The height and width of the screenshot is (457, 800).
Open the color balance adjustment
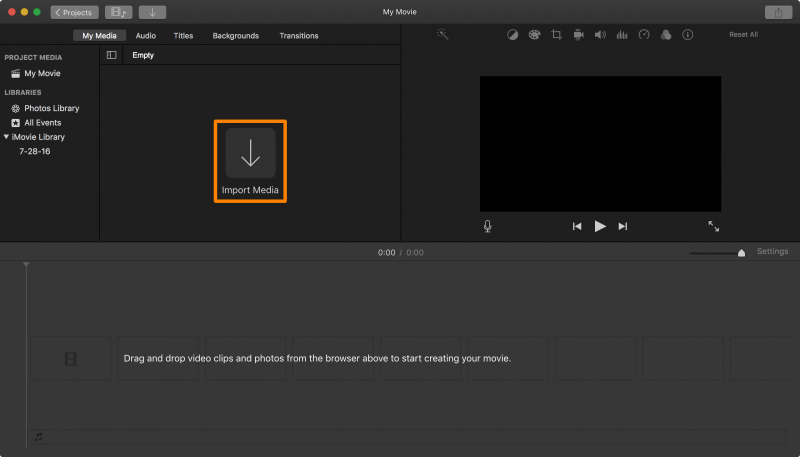coord(513,35)
